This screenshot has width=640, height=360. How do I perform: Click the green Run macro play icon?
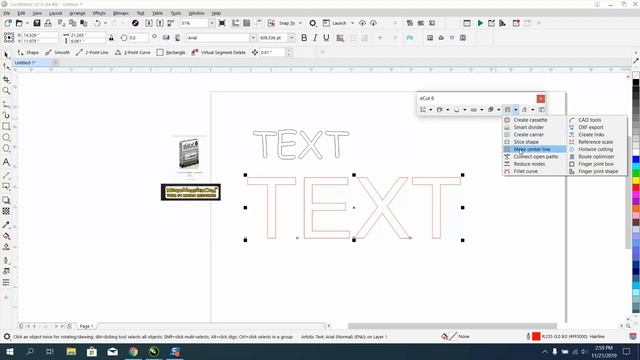point(480,23)
